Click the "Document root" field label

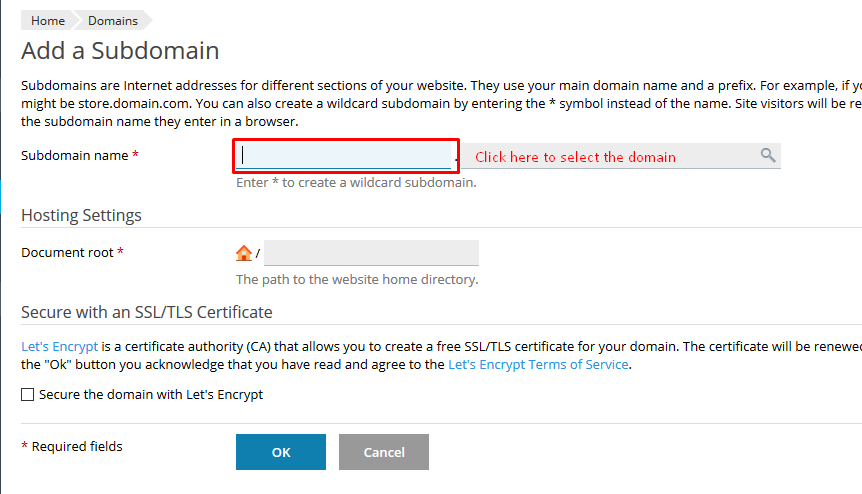pos(67,253)
